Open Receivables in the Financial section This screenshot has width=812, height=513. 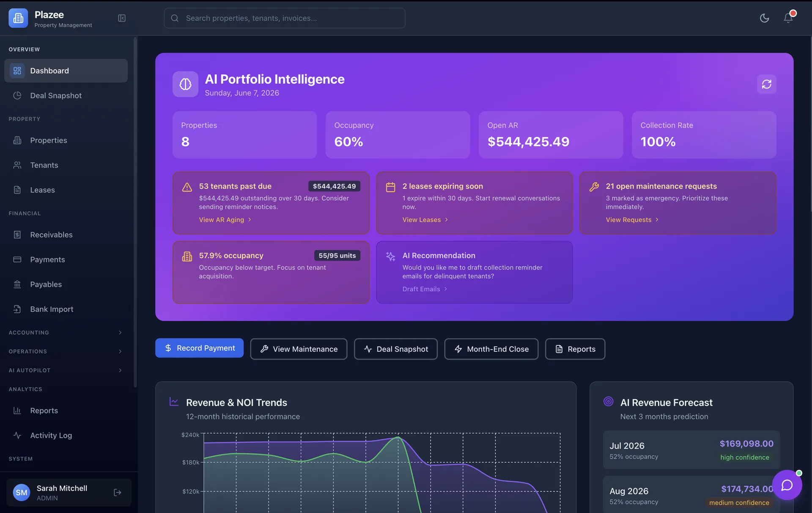[66, 234]
